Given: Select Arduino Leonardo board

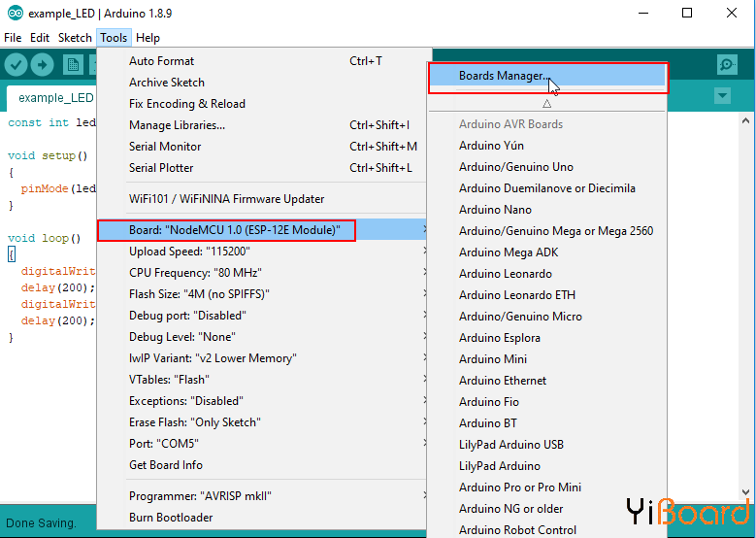Looking at the screenshot, I should [547, 274].
